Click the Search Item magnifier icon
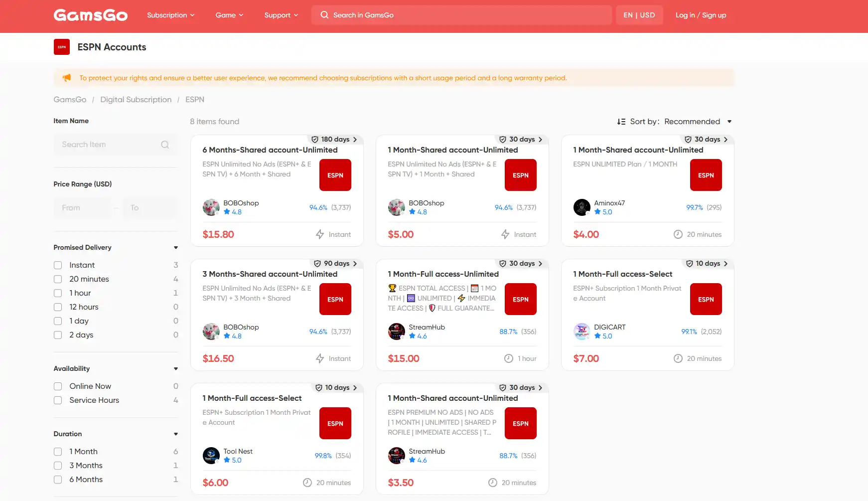 pos(165,145)
